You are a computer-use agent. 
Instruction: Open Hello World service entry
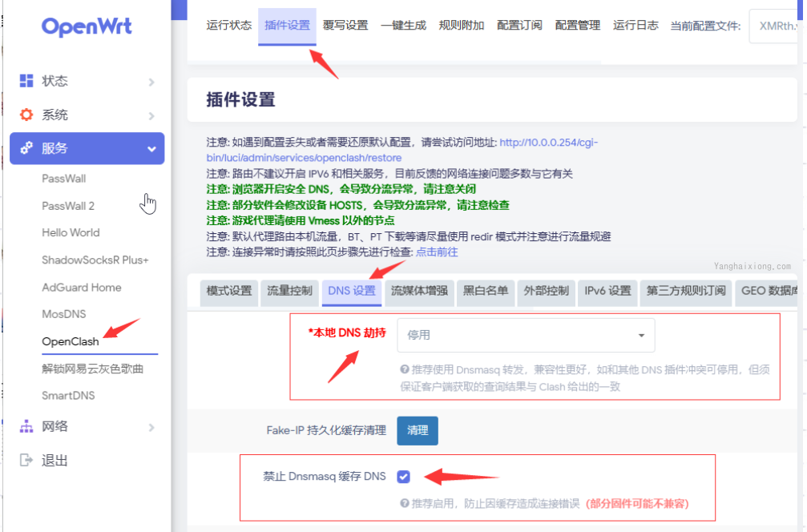tap(71, 232)
